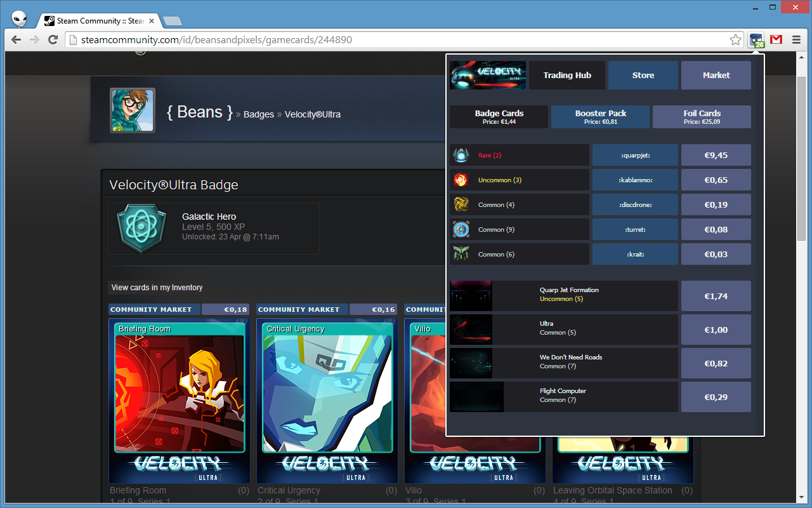Click the browser reload button

pyautogui.click(x=53, y=40)
